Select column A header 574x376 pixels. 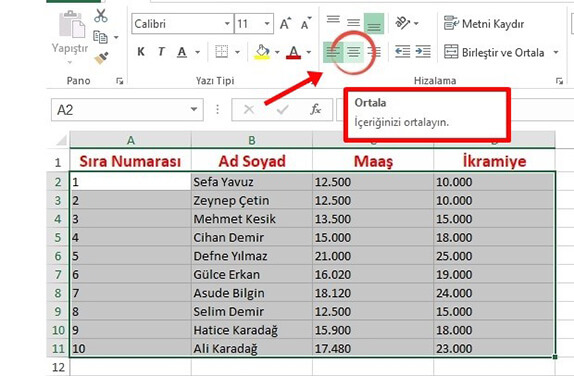click(x=130, y=139)
